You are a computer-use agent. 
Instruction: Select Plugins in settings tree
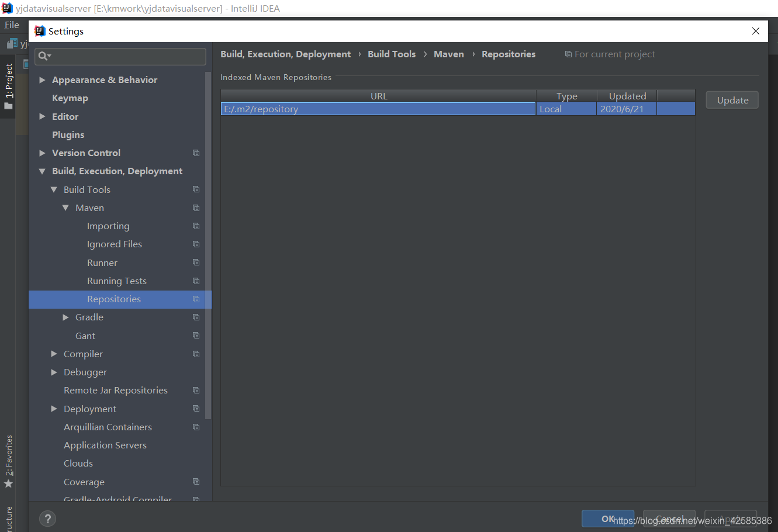[68, 134]
